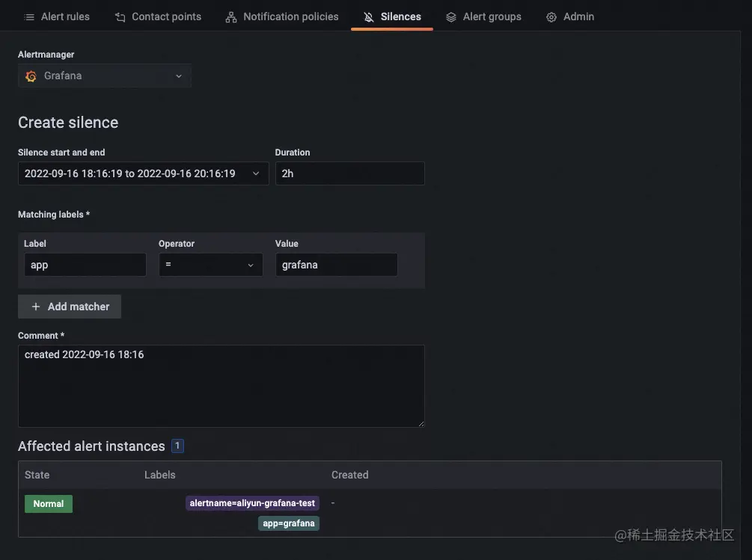
Task: Click the Alert rules list icon
Action: [x=29, y=17]
